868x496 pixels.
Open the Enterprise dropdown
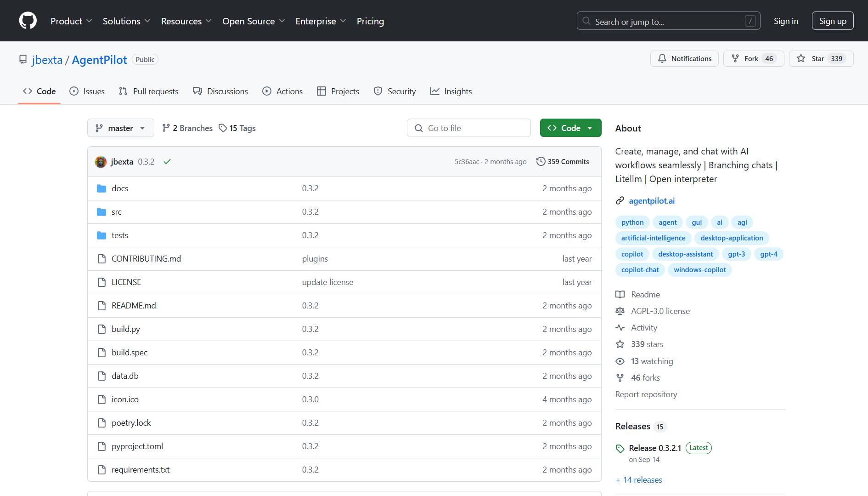(321, 21)
